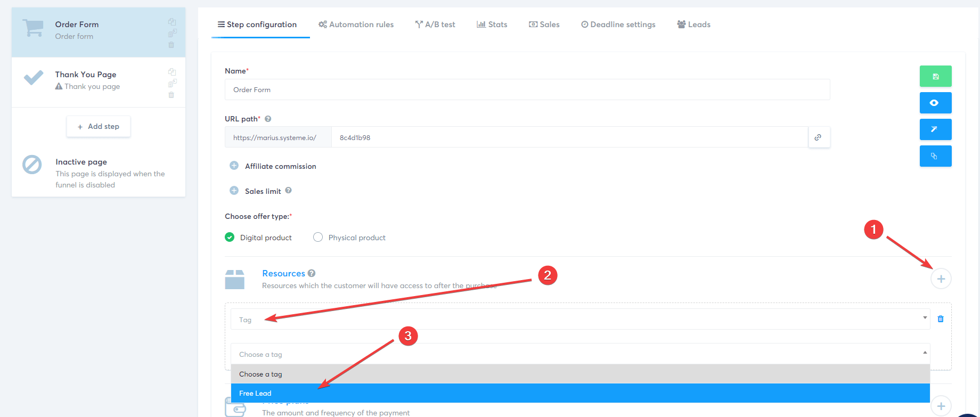The image size is (980, 417).
Task: Click the checkmark icon of Thank You Page
Action: (x=34, y=78)
